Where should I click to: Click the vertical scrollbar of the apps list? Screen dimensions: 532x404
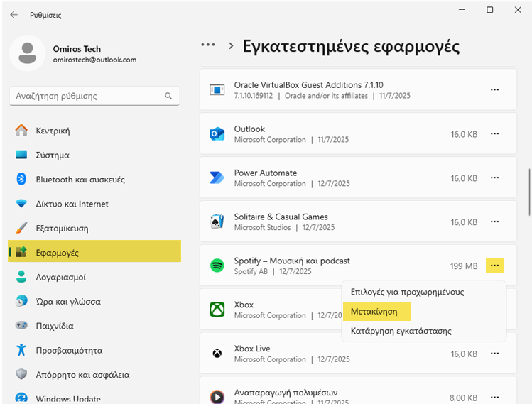tap(529, 192)
